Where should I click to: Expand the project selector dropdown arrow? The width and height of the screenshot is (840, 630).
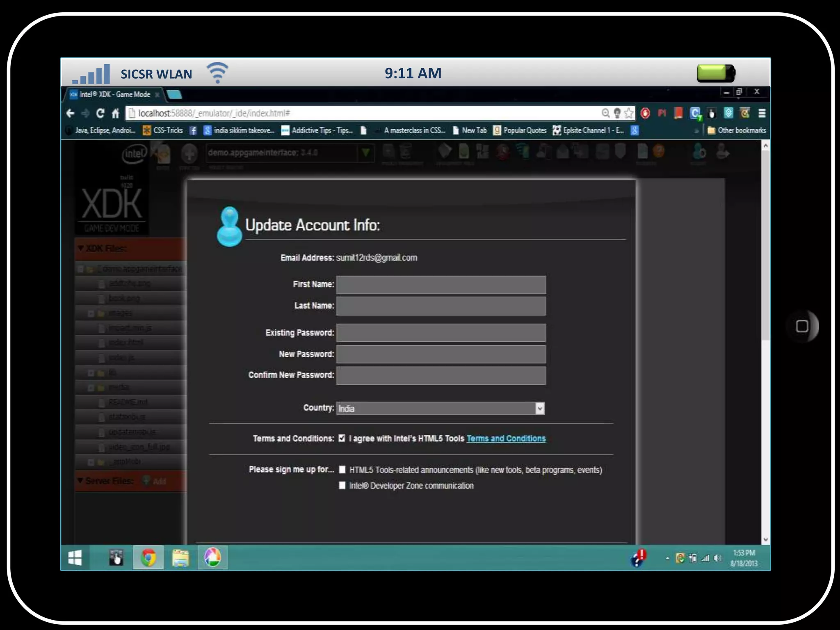point(365,153)
